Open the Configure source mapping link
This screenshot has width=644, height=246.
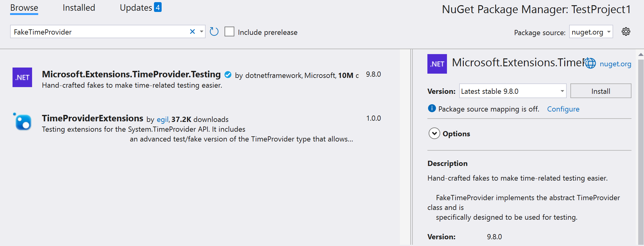[563, 109]
